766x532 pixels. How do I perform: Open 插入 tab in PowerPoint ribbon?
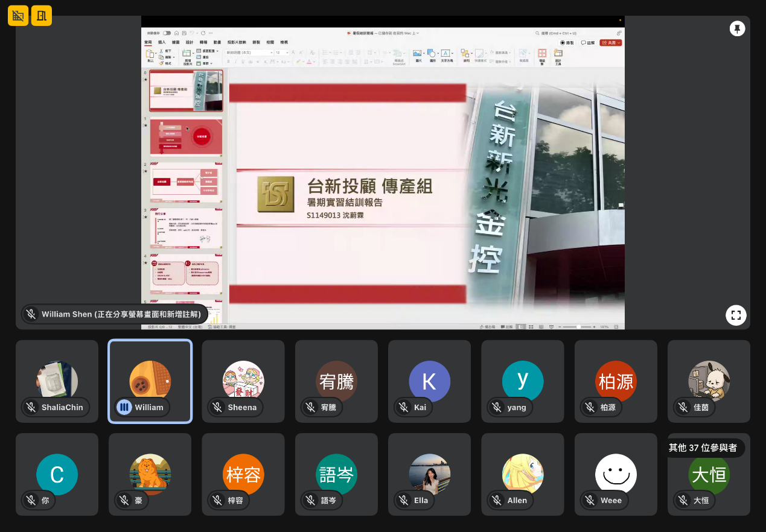162,42
